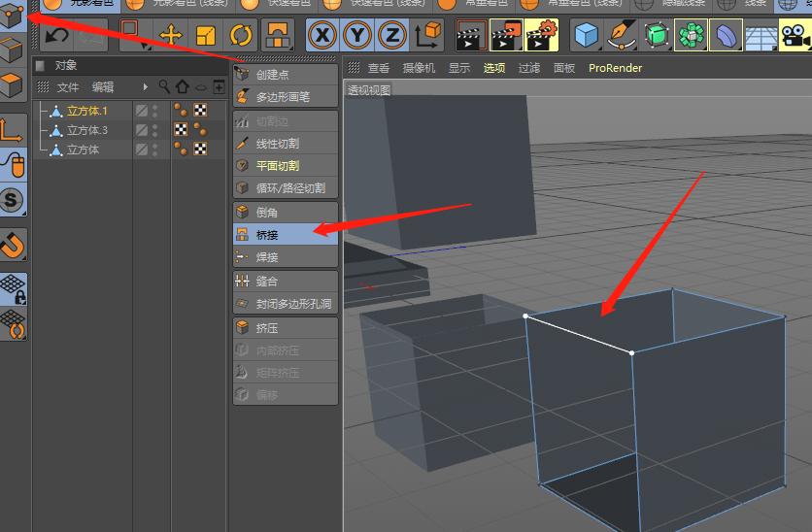Click the planar workplane icon

tap(13, 324)
